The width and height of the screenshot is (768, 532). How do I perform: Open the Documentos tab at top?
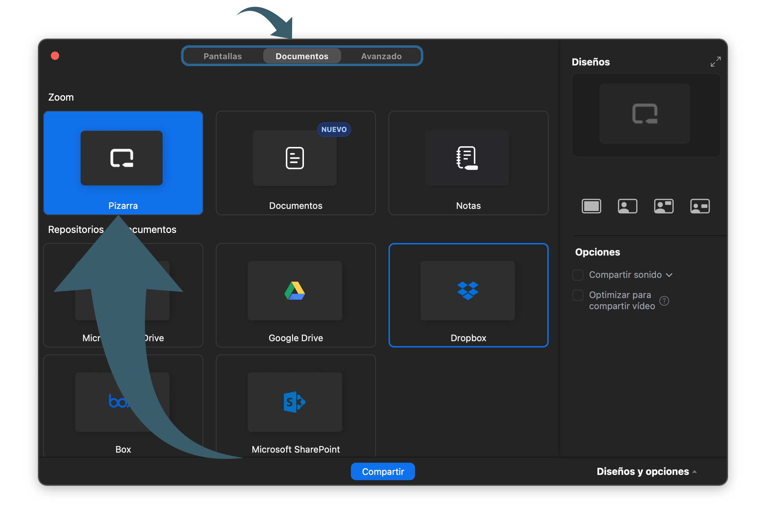[302, 56]
